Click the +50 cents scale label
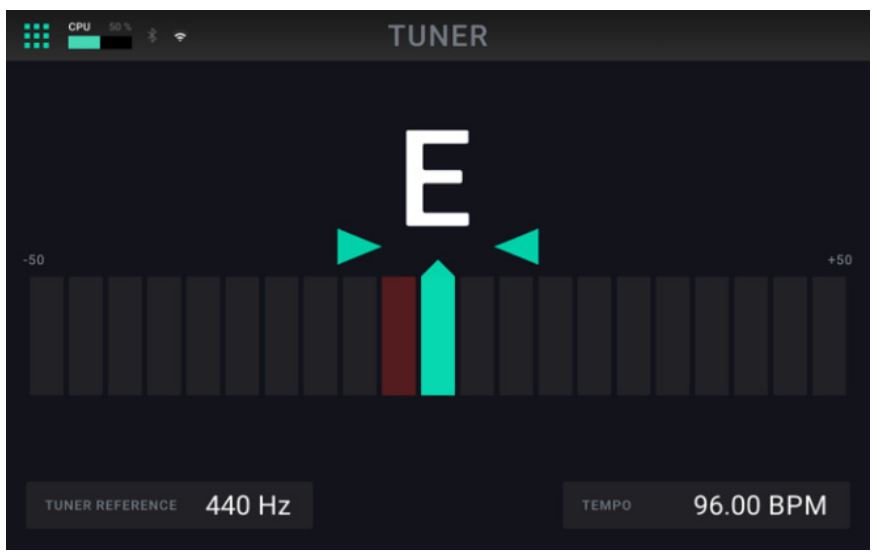The height and width of the screenshot is (556, 877). coord(840,260)
